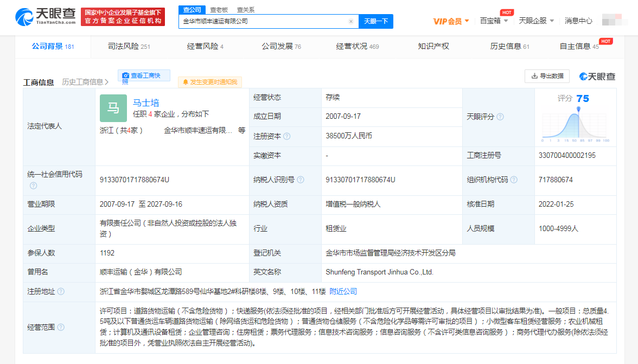Switch to the 司法风险 tab
The image size is (638, 364).
(129, 47)
